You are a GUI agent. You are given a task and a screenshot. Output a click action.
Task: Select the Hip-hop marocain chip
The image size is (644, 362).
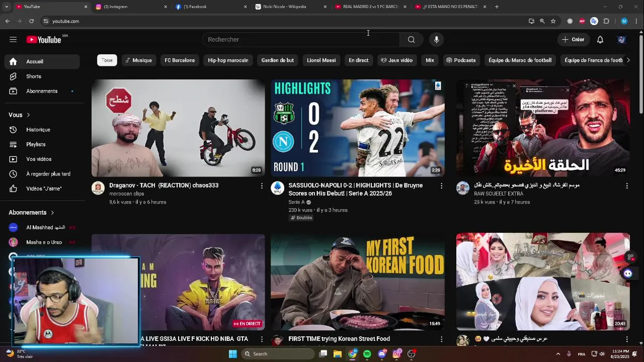click(228, 60)
